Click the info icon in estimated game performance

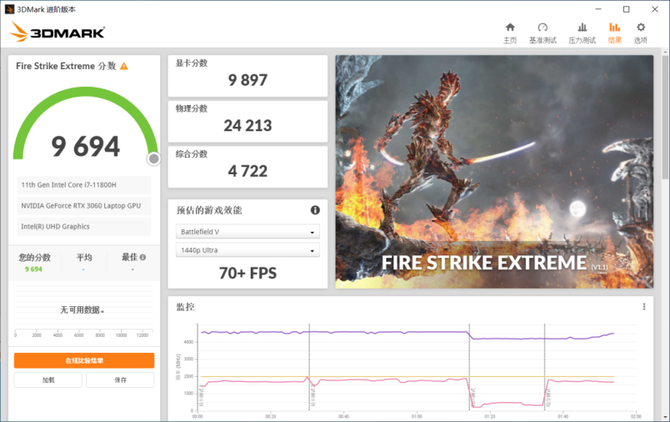point(315,210)
